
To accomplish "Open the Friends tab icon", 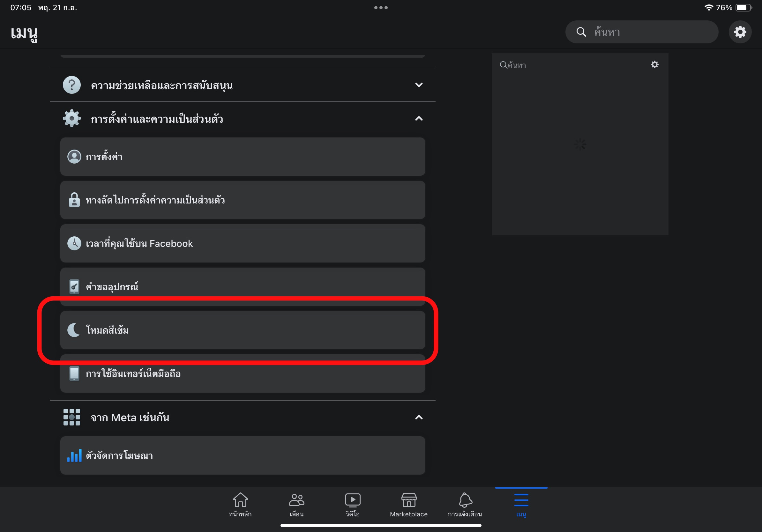I will coord(296,500).
